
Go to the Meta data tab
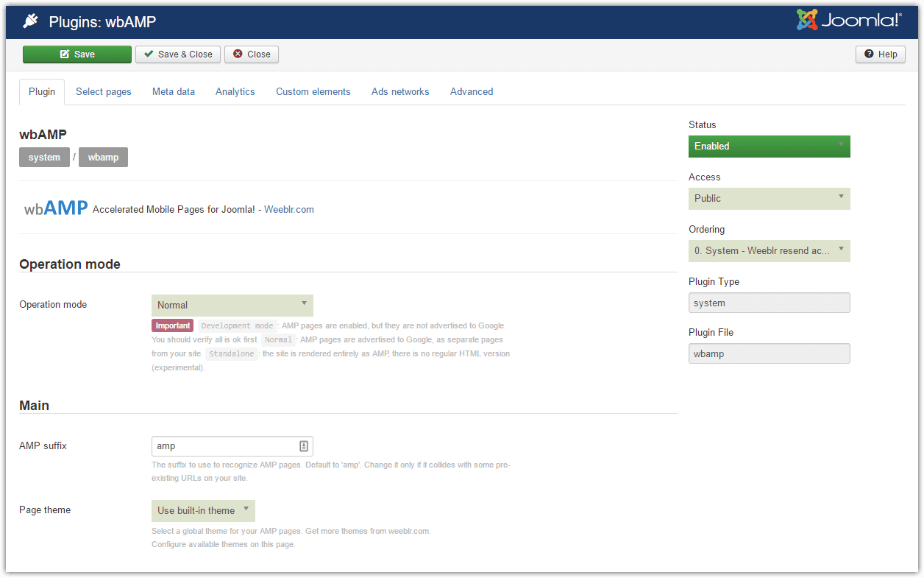174,92
